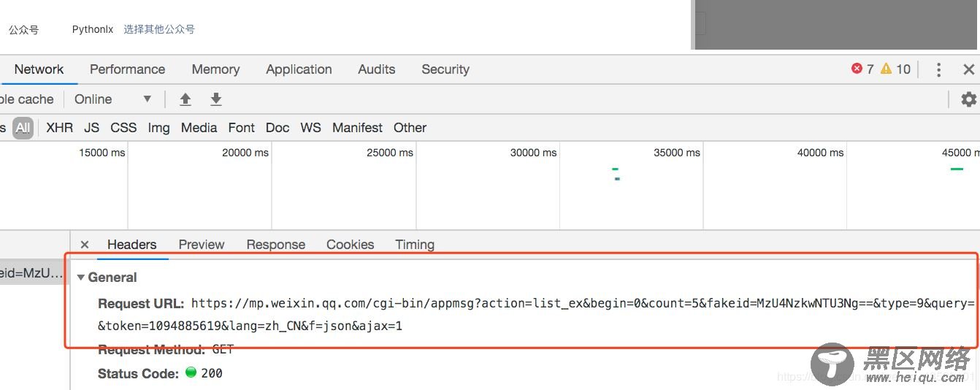
Task: Click the green request bar near 45000 ms
Action: [x=957, y=169]
